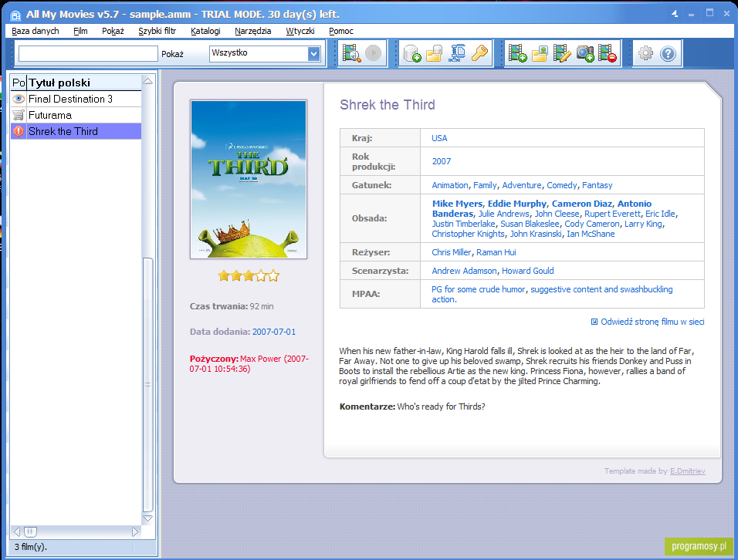Open the Baza danych menu
Image resolution: width=738 pixels, height=560 pixels.
36,31
